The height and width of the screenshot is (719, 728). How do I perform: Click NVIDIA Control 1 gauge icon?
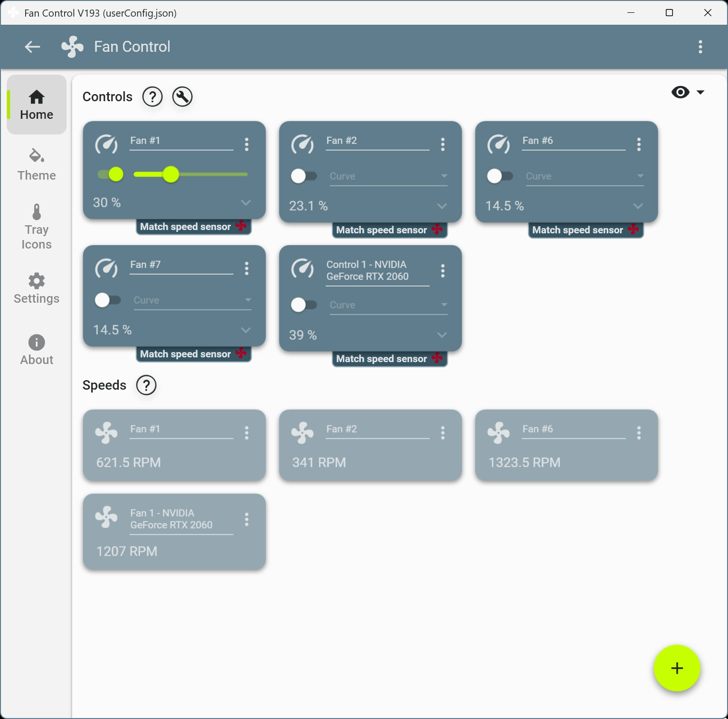pos(303,268)
